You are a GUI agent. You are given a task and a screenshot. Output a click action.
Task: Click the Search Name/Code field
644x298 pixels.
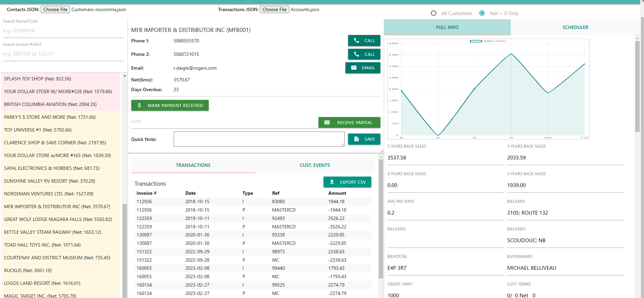click(63, 31)
